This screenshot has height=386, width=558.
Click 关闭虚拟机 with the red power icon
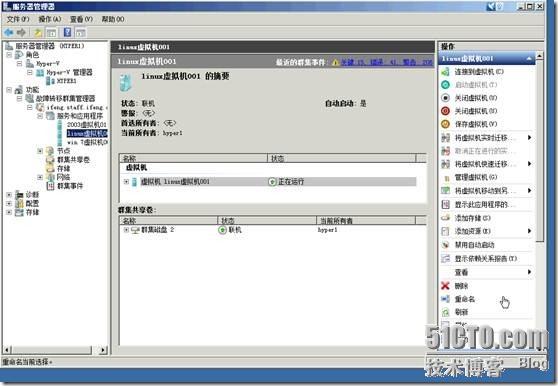pos(446,111)
